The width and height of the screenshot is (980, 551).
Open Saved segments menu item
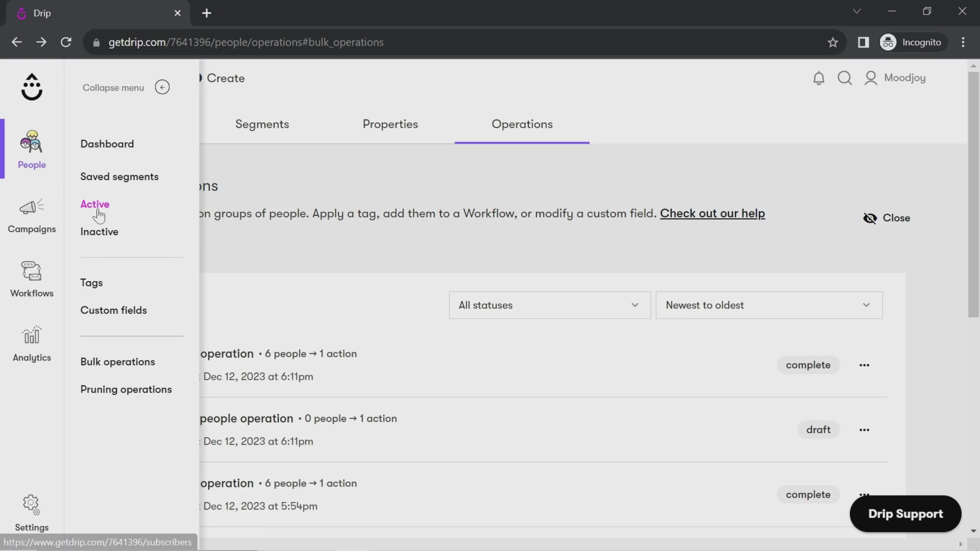(119, 177)
